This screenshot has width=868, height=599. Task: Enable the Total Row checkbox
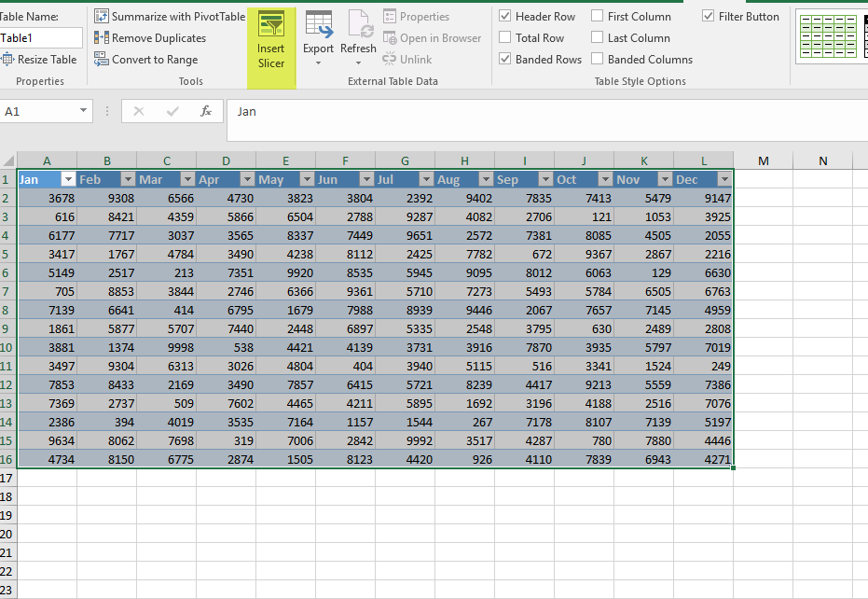(x=505, y=37)
